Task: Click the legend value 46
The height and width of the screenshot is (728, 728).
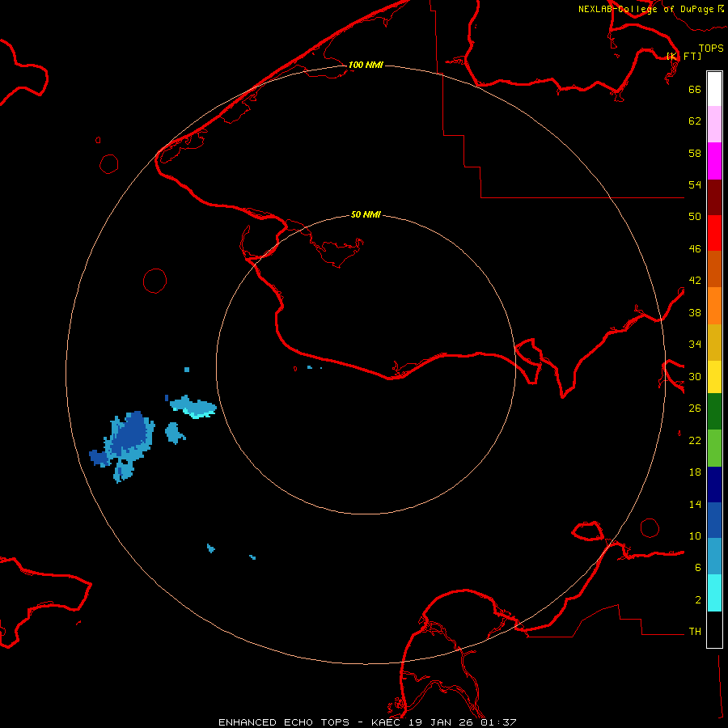Action: (x=695, y=248)
